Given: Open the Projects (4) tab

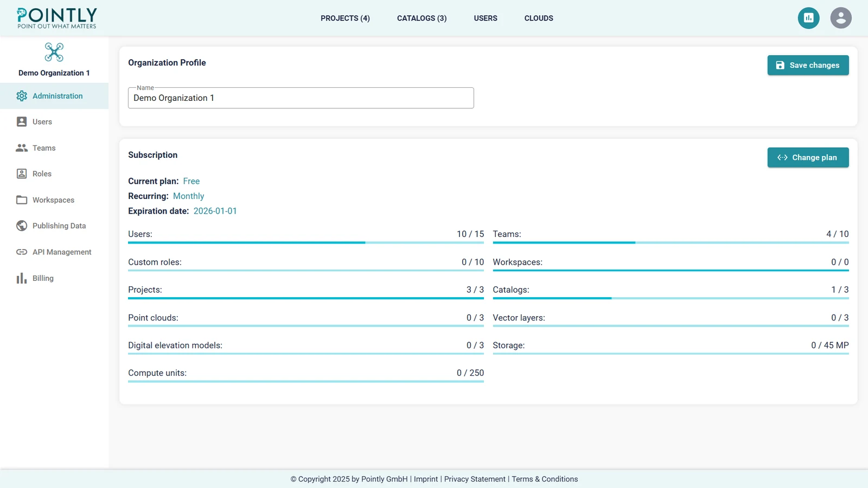Looking at the screenshot, I should (x=345, y=18).
